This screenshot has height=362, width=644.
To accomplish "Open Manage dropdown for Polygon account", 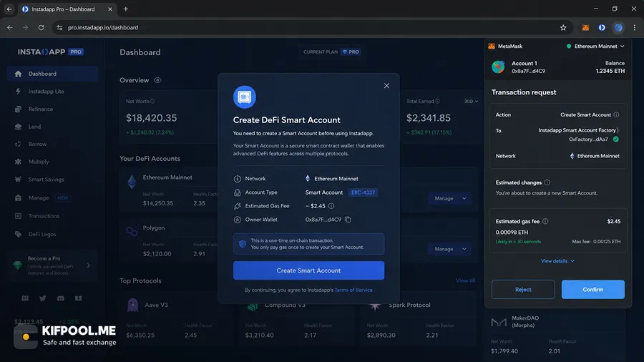I will (449, 249).
